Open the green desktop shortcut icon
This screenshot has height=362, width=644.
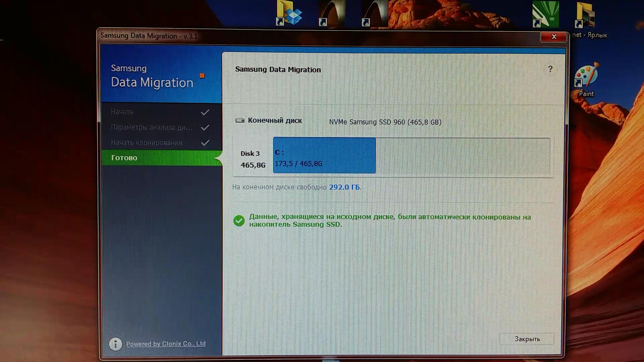pos(545,14)
